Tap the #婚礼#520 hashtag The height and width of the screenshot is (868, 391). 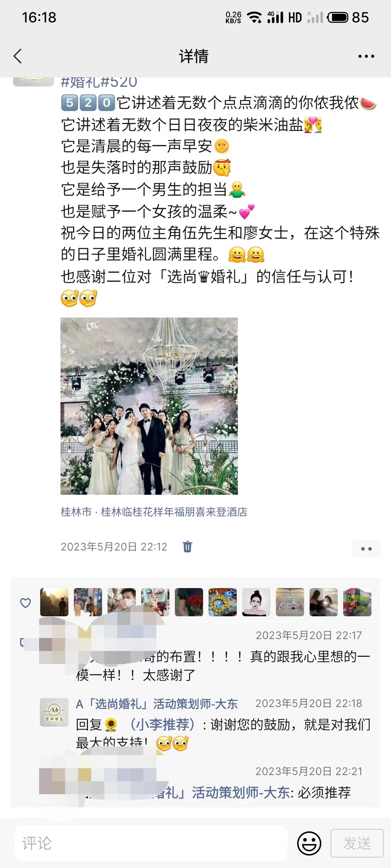click(x=99, y=82)
